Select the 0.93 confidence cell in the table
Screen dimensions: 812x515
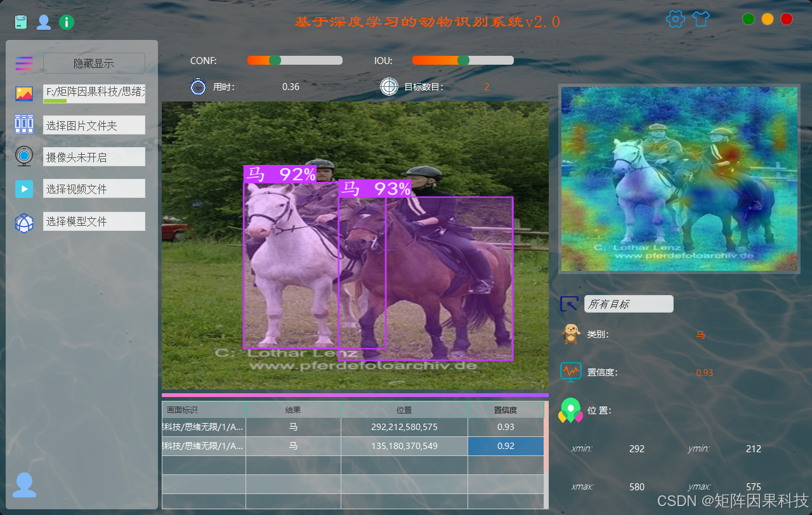(506, 427)
